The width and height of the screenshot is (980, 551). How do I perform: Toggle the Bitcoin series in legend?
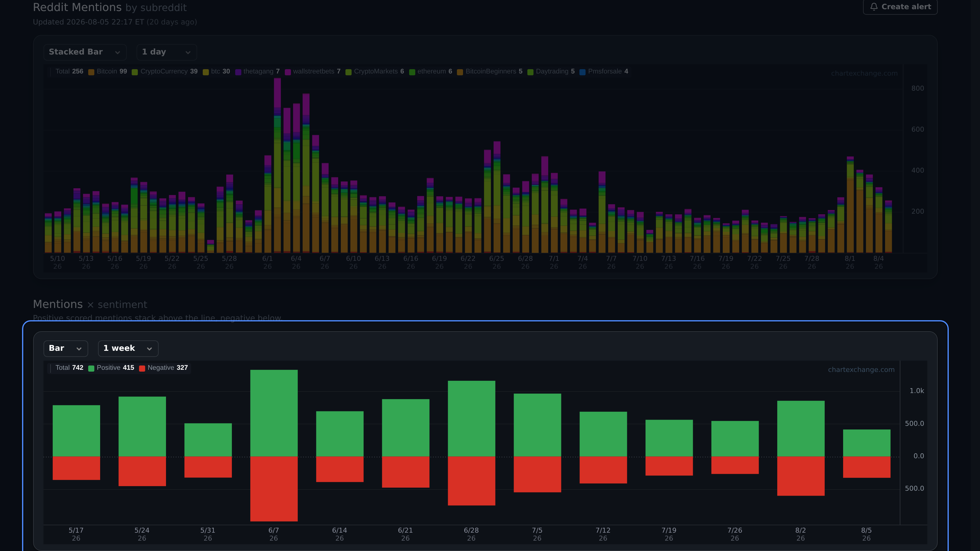tap(108, 72)
